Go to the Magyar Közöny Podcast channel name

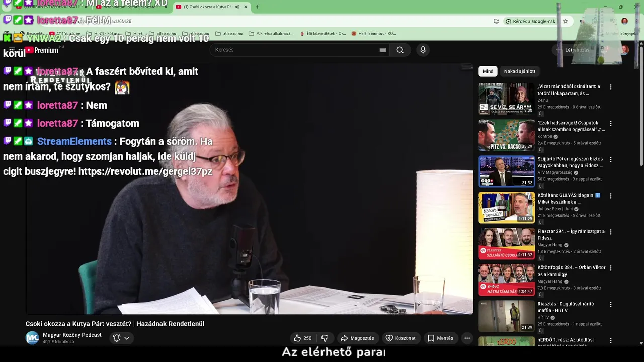72,335
